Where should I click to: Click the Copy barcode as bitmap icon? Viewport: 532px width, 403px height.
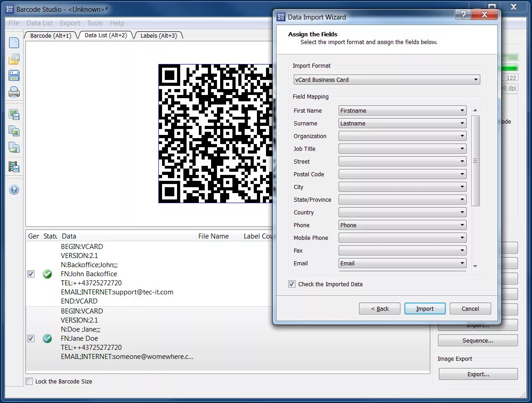[x=14, y=131]
